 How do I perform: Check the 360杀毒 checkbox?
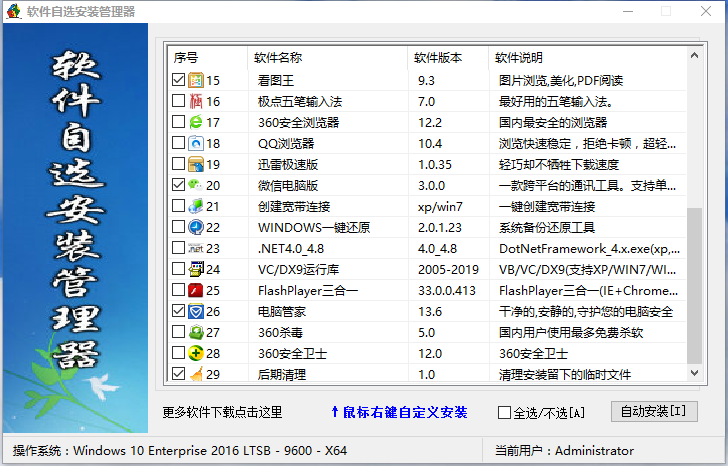[178, 331]
